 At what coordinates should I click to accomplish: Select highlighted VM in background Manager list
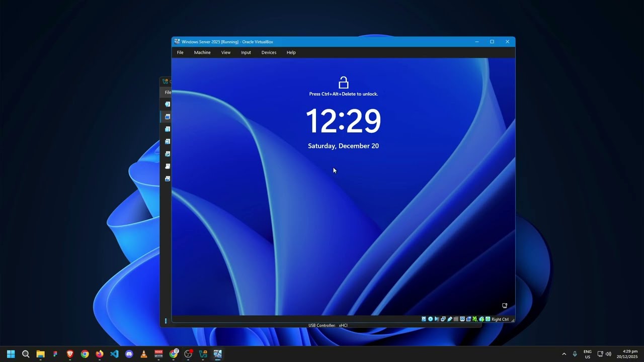pyautogui.click(x=168, y=117)
